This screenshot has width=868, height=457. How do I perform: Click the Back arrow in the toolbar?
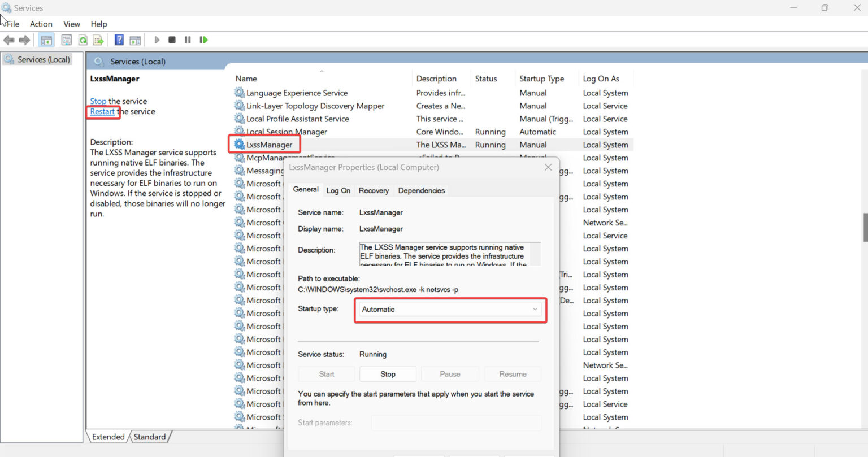click(8, 40)
